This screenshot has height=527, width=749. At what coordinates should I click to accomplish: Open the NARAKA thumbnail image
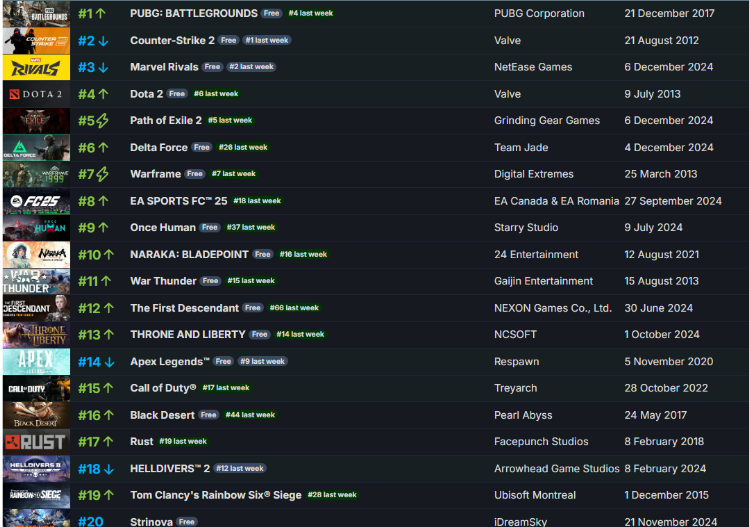pyautogui.click(x=36, y=255)
